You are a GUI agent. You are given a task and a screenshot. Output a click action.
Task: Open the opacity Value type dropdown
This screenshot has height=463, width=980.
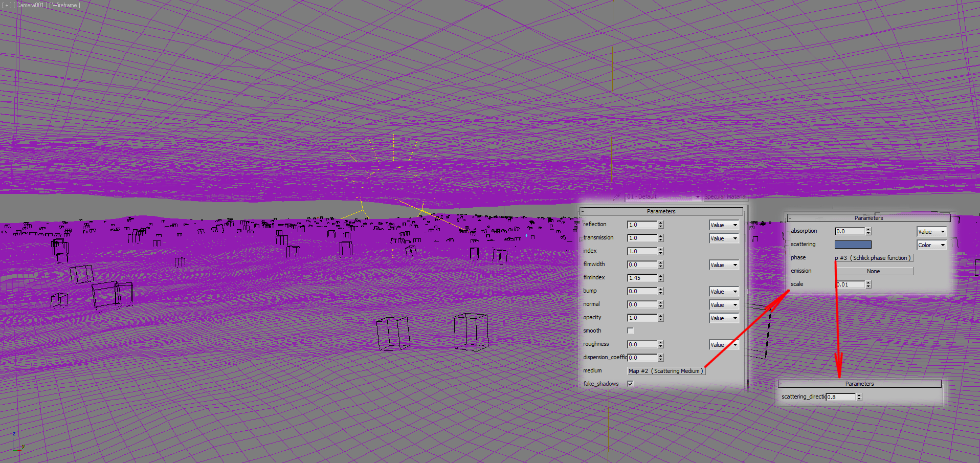tap(724, 318)
